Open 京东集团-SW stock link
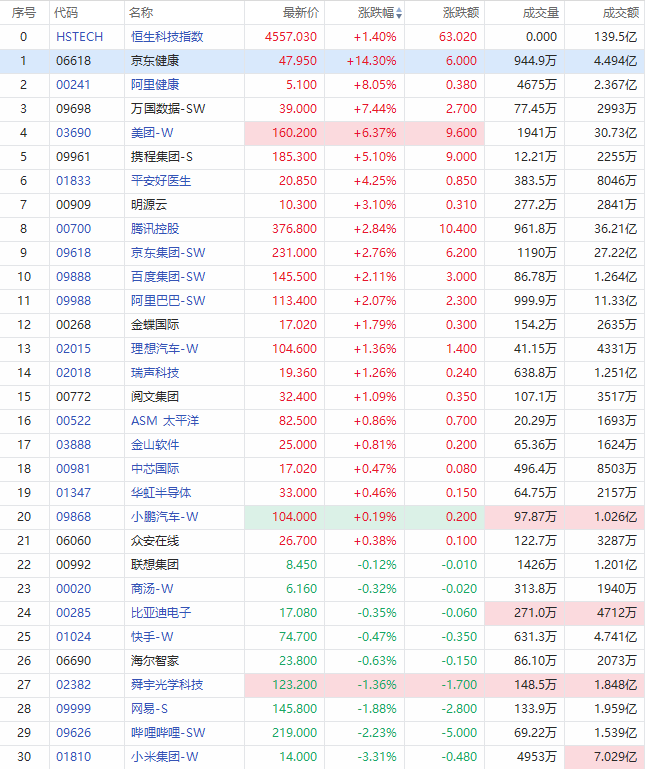 [x=168, y=253]
